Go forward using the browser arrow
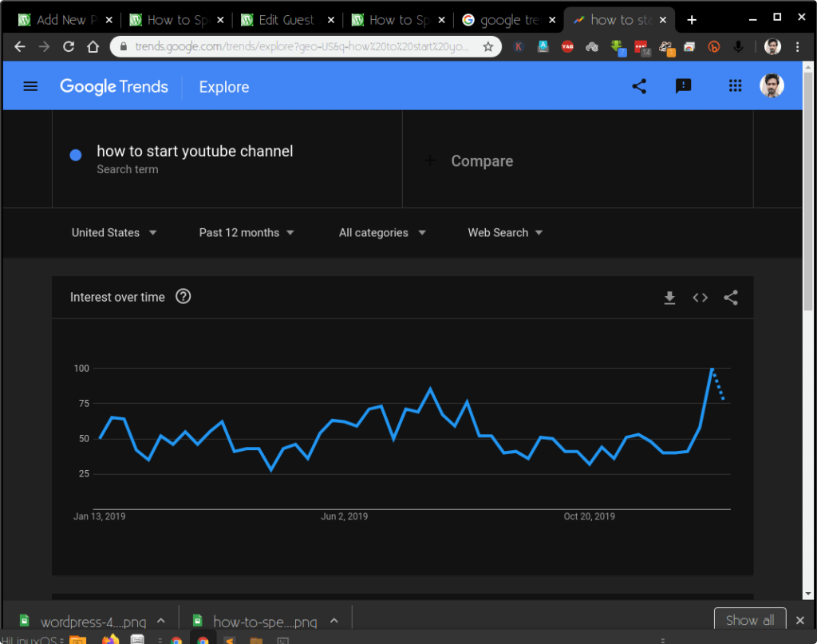 (x=45, y=47)
